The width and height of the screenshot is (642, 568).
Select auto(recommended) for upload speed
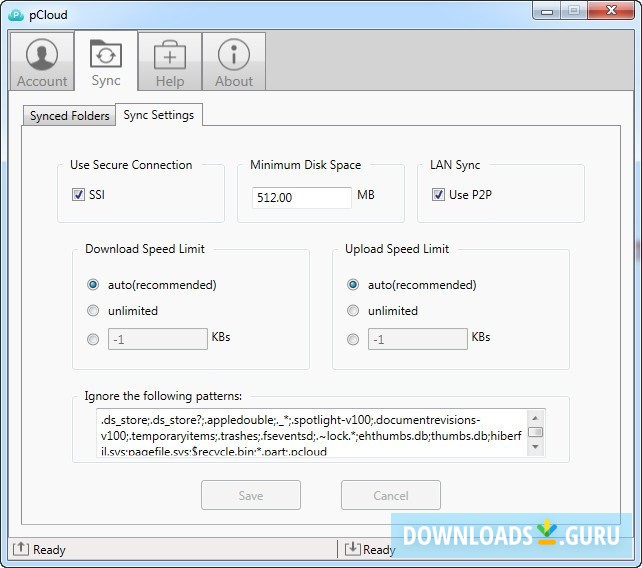click(353, 285)
